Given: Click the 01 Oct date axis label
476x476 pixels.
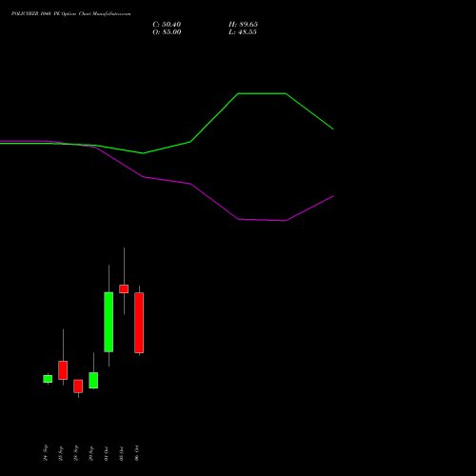Looking at the screenshot, I should pyautogui.click(x=107, y=453).
